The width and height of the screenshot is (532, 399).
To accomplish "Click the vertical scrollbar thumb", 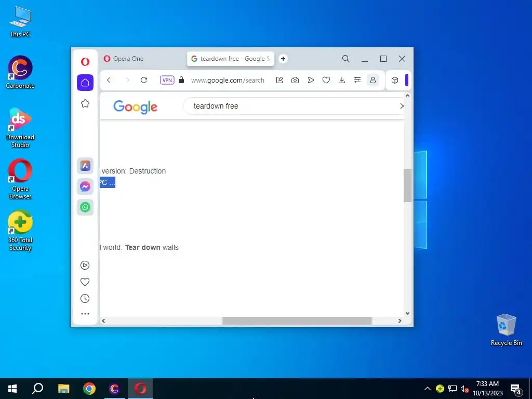I will tap(407, 185).
